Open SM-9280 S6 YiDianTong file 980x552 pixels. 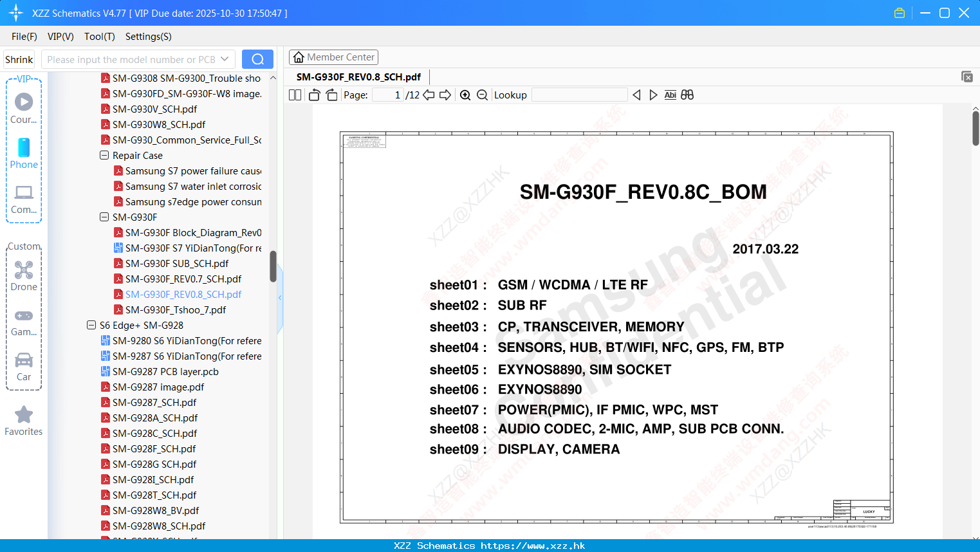tap(181, 341)
